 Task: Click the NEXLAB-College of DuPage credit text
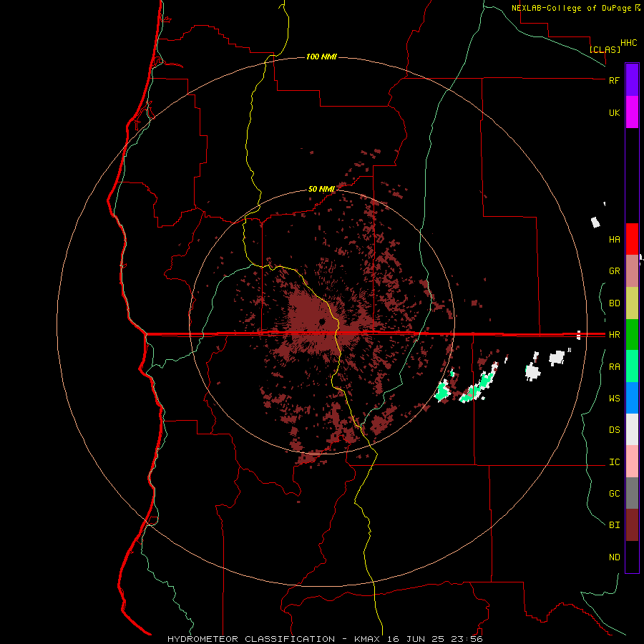[x=571, y=8]
